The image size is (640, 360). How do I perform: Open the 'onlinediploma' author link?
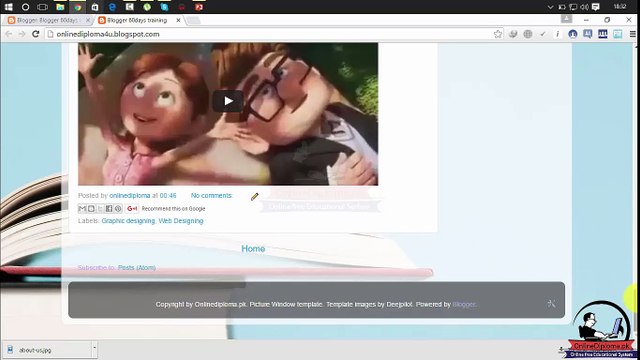point(129,196)
